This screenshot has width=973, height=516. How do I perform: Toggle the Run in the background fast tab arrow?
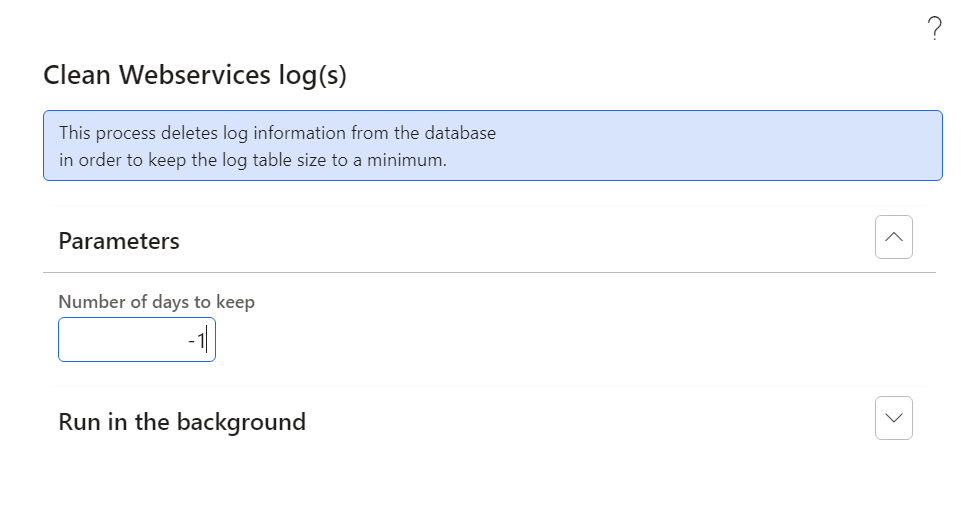click(x=894, y=418)
